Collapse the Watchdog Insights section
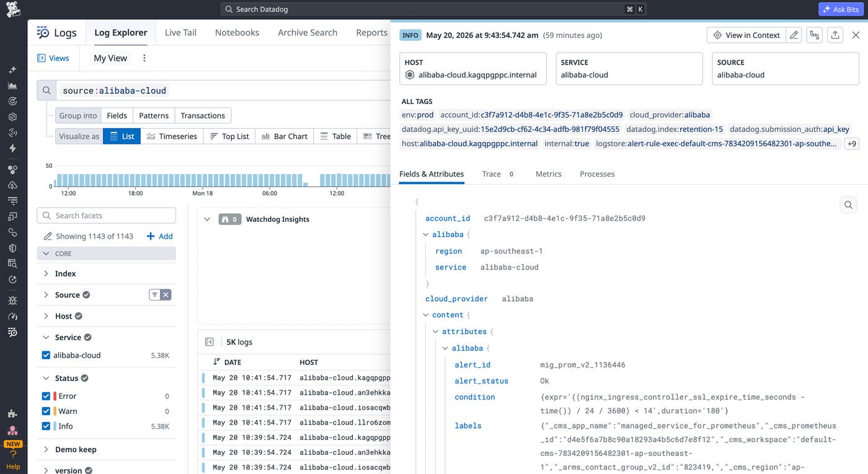This screenshot has width=868, height=474. 207,219
